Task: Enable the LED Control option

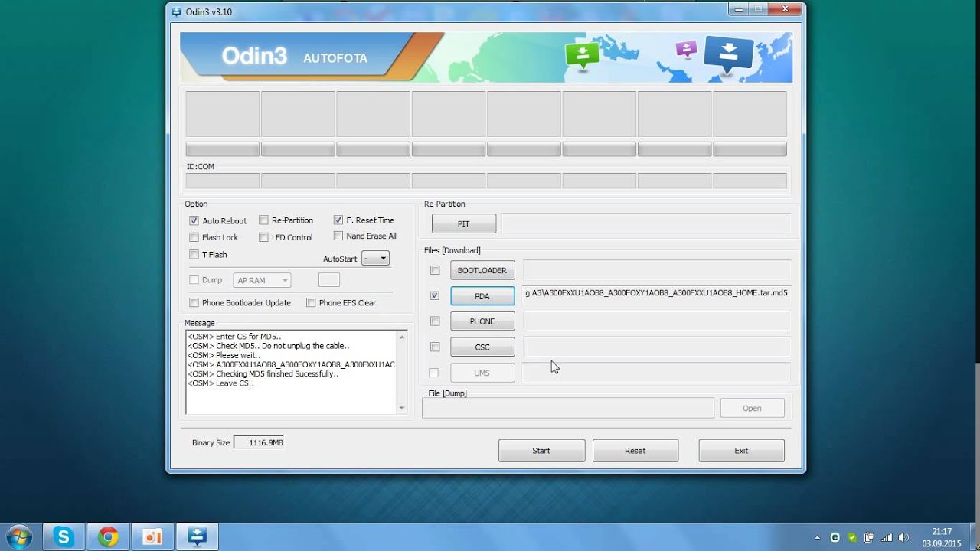Action: click(263, 237)
